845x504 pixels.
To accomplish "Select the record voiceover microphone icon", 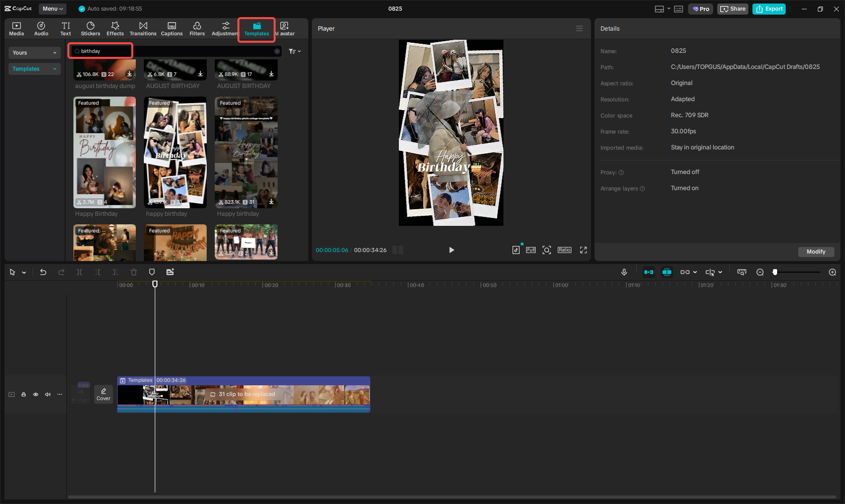I will pos(624,272).
